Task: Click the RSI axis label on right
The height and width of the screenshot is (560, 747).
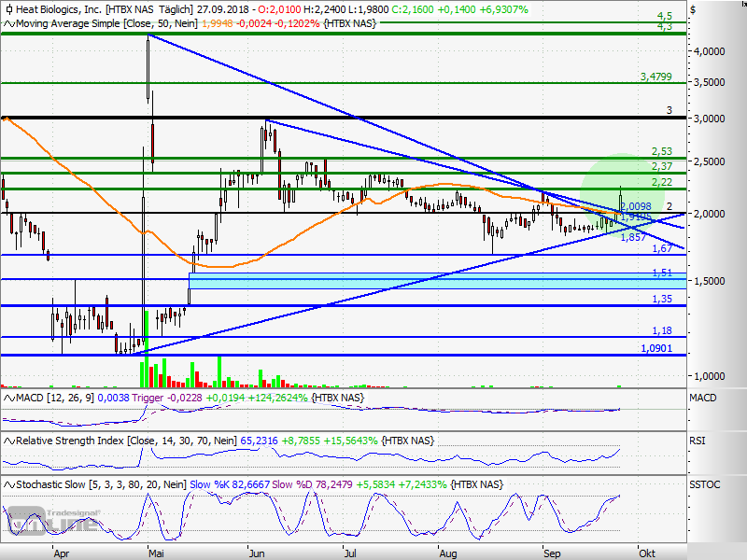Action: click(697, 441)
